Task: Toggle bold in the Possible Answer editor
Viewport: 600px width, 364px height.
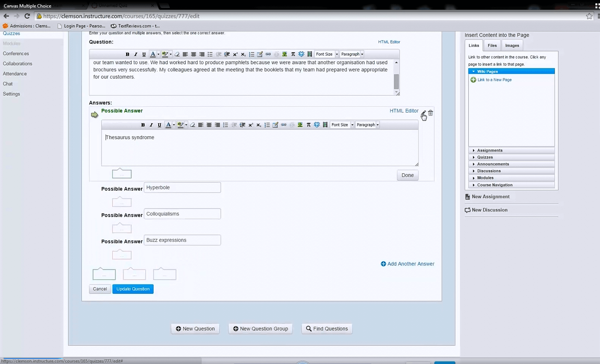Action: [143, 125]
